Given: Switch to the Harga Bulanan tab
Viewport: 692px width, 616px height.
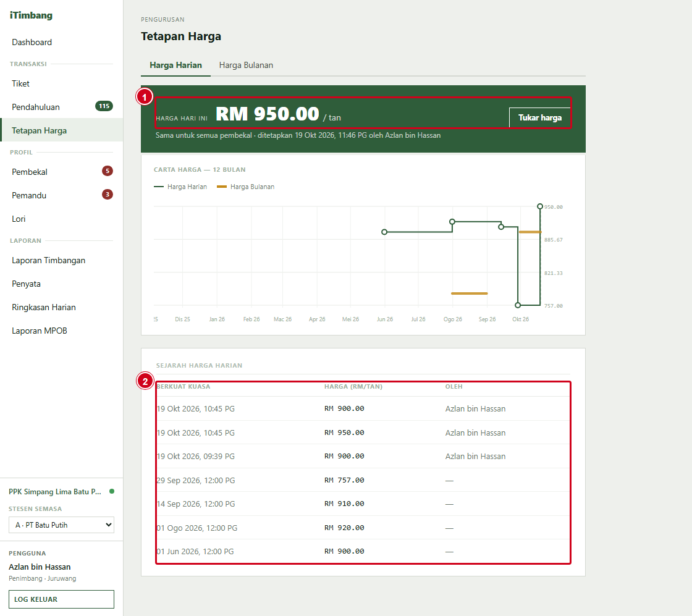Looking at the screenshot, I should coord(246,65).
